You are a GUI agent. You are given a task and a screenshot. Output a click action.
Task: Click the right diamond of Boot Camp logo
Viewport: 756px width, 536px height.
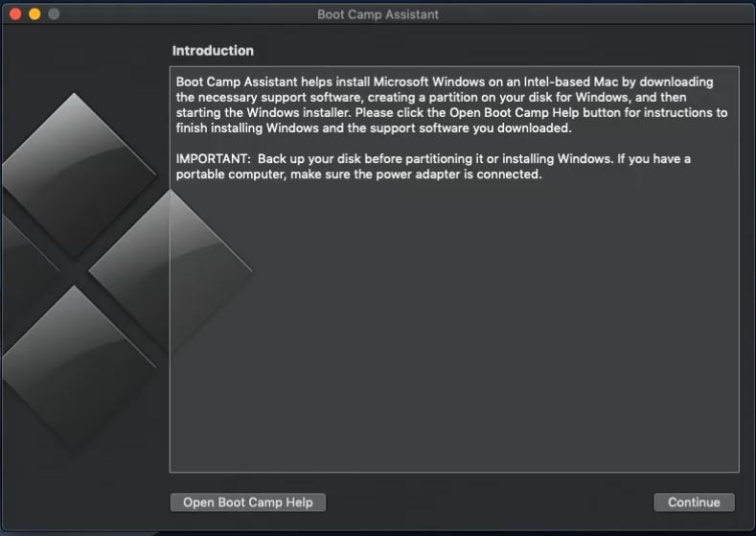[x=171, y=271]
